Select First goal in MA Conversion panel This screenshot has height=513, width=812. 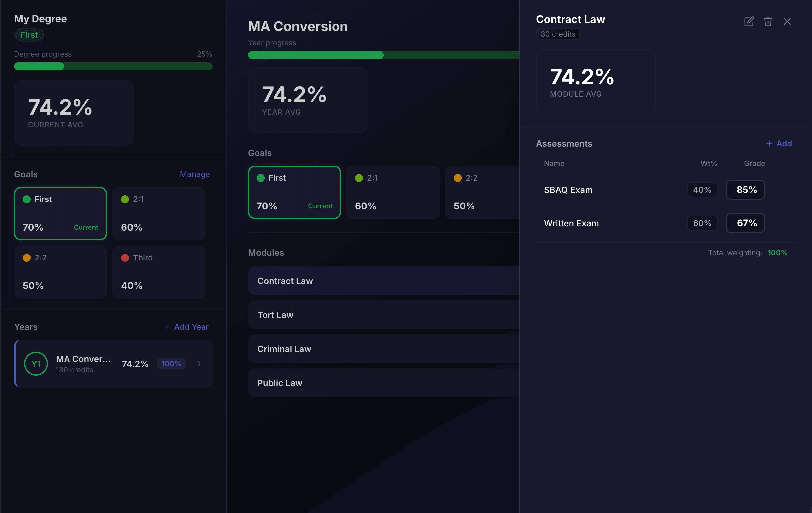pyautogui.click(x=294, y=192)
